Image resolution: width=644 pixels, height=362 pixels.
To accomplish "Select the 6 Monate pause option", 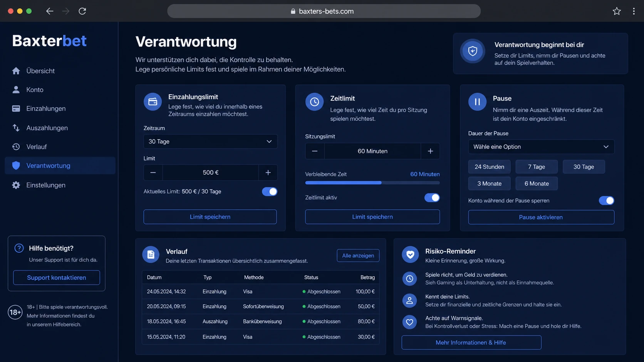I will click(537, 184).
